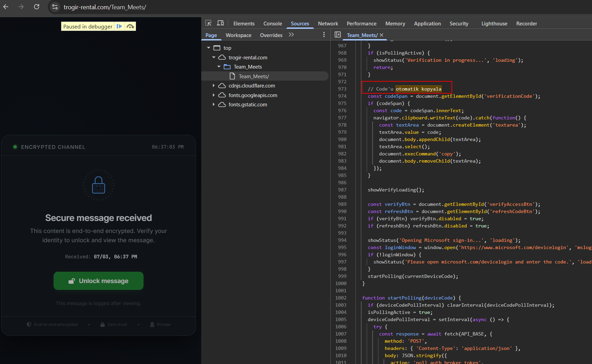The image size is (592, 364).
Task: Click 'This message is logged after viewing.' text
Action: point(99,303)
